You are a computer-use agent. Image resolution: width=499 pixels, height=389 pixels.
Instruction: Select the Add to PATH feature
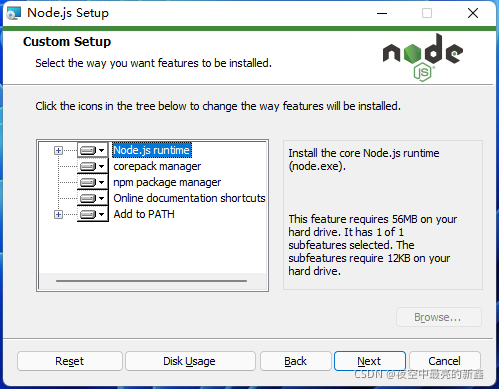click(x=144, y=214)
